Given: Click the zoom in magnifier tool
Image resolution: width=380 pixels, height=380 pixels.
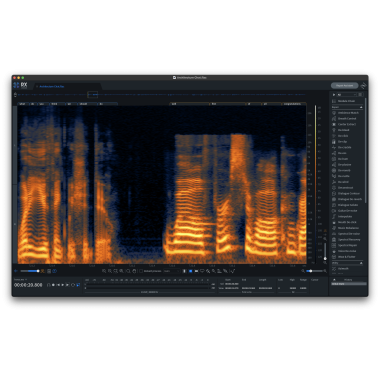Looking at the screenshot, I should pos(104,271).
